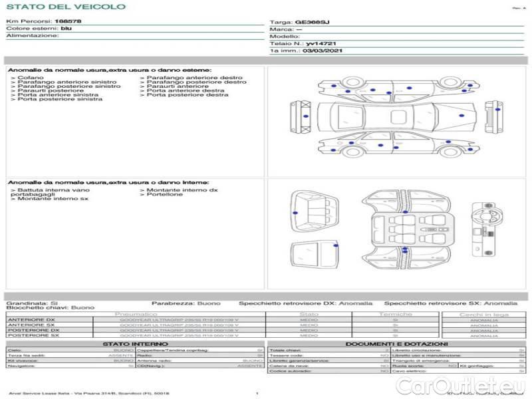Image resolution: width=532 pixels, height=399 pixels.
Task: Click the 'STATO DEL VEICOLO' title
Action: point(66,7)
